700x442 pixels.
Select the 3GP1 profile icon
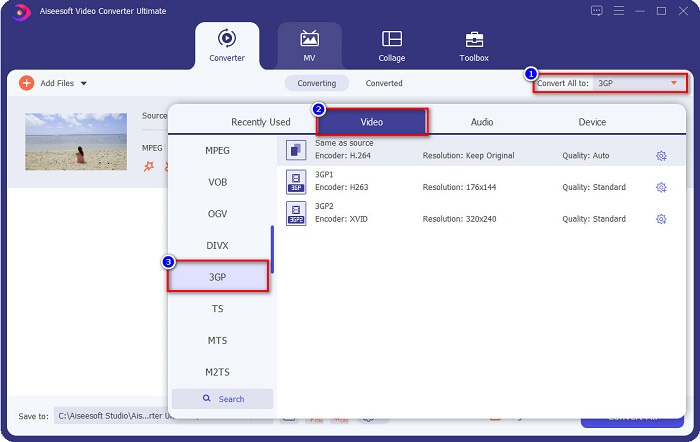[296, 182]
